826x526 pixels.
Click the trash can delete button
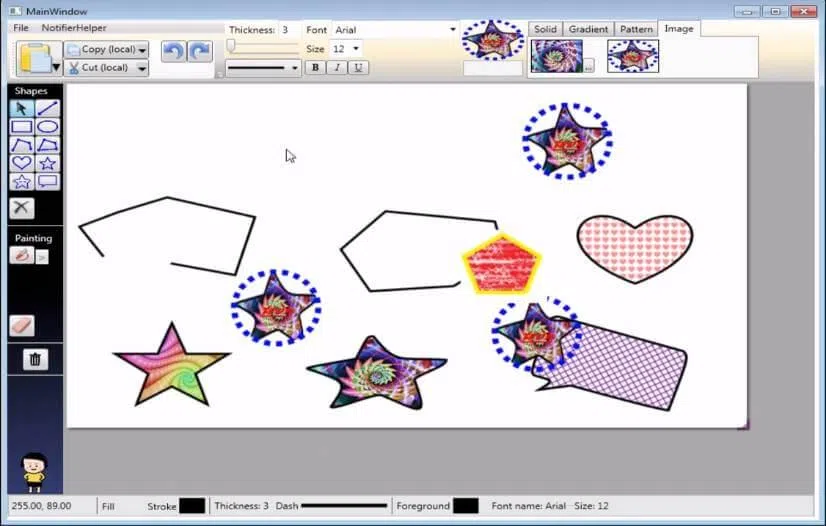[x=35, y=360]
